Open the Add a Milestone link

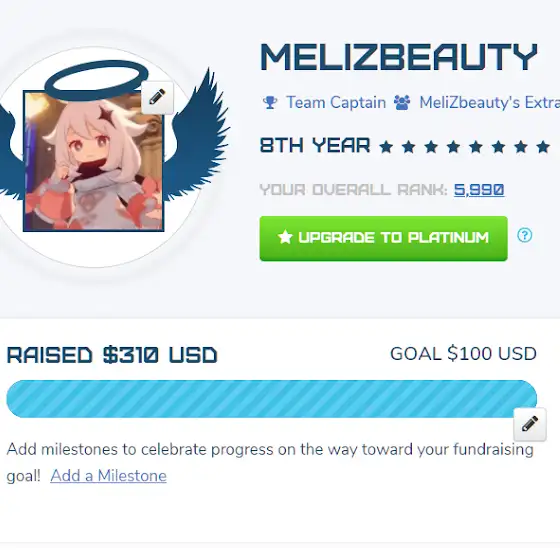[109, 476]
